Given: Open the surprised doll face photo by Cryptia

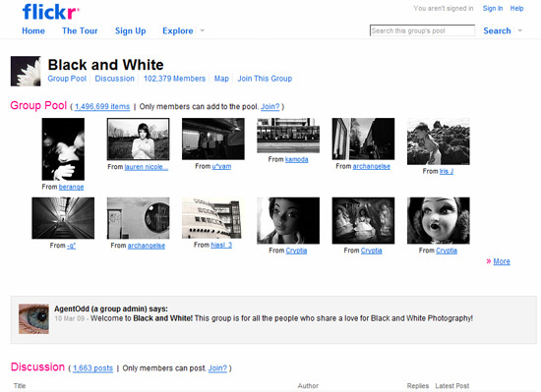Looking at the screenshot, I should 438,220.
